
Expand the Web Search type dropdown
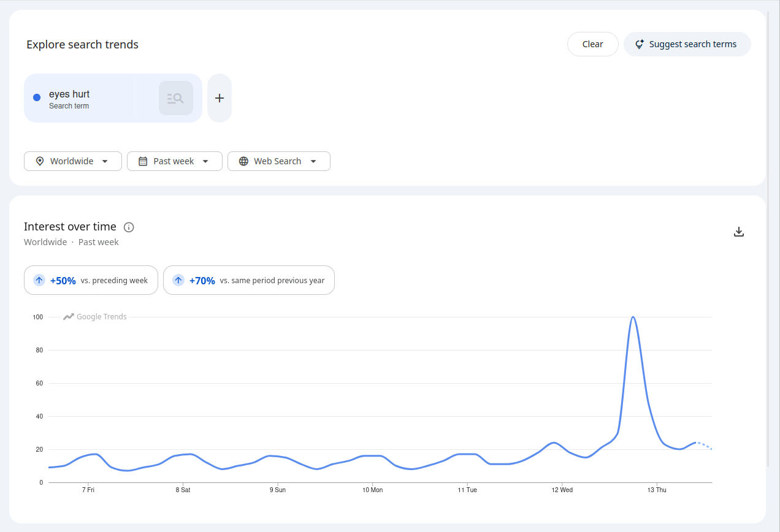279,161
